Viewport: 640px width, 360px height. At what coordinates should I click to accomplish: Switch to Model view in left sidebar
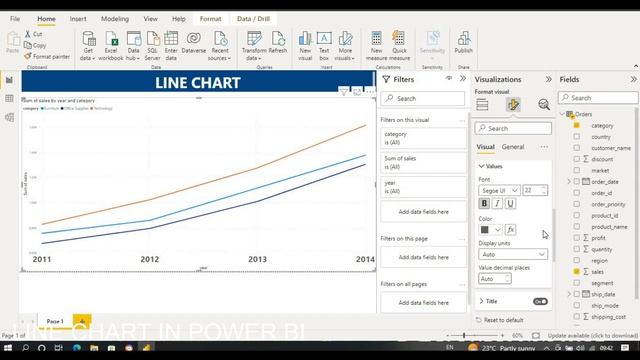pos(9,118)
